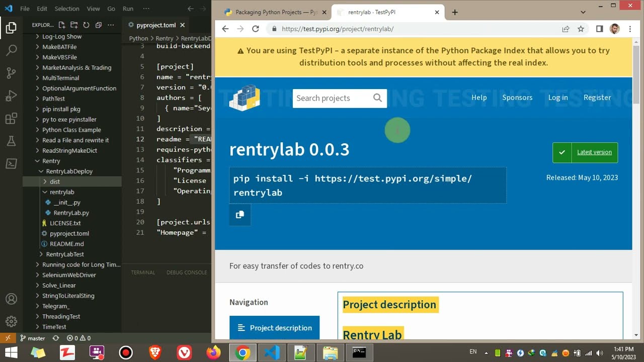This screenshot has height=362, width=644.
Task: Bookmark this page with the star icon
Action: click(581, 29)
